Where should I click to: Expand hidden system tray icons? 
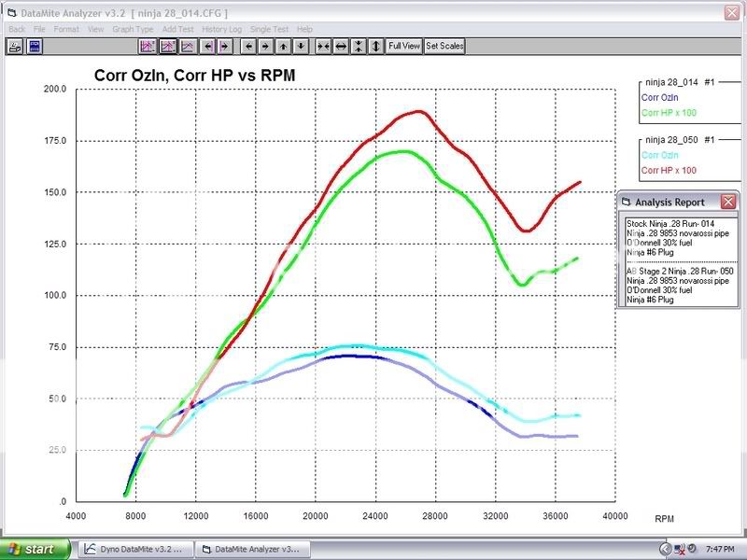667,549
